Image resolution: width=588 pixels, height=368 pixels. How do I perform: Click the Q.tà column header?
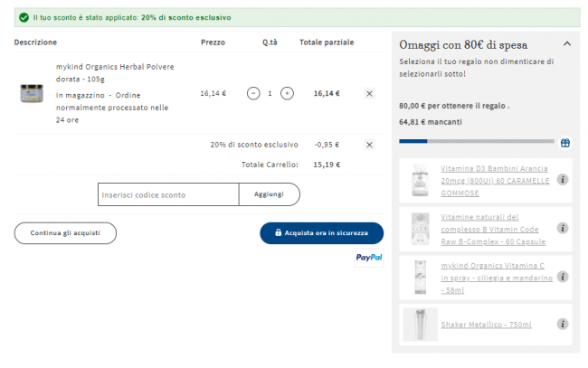(270, 42)
